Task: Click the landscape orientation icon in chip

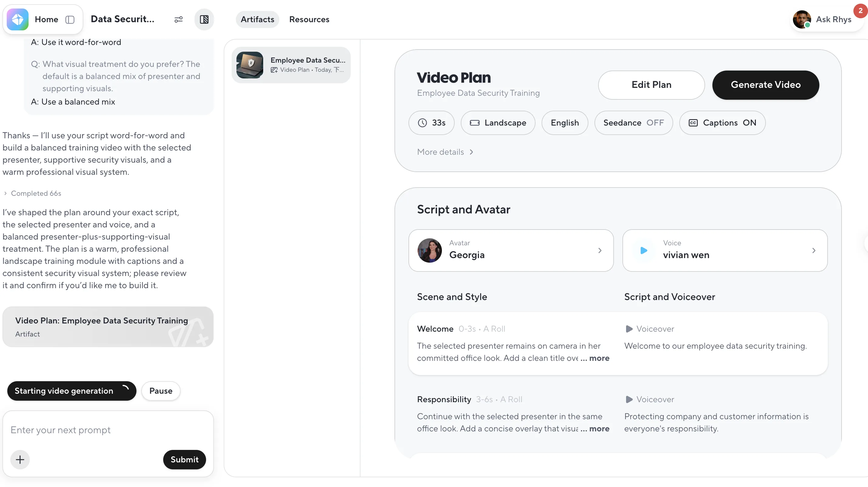Action: tap(474, 123)
